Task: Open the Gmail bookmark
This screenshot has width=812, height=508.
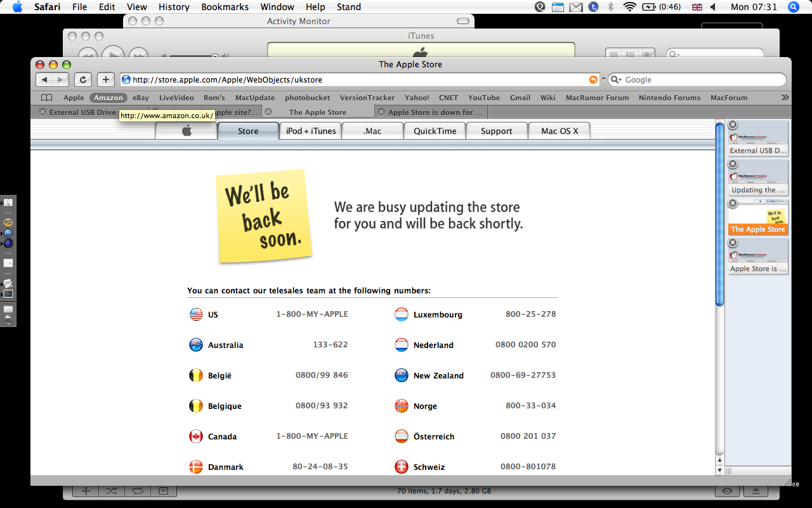Action: pyautogui.click(x=520, y=98)
